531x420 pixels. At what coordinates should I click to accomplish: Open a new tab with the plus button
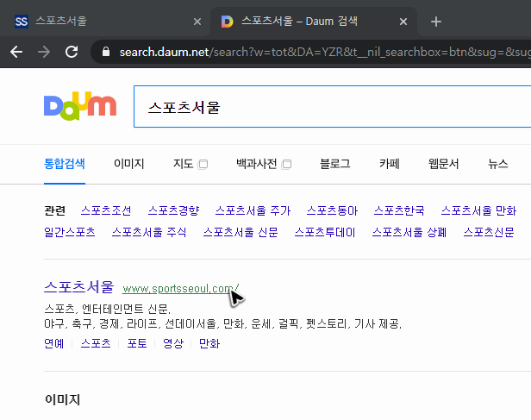click(x=436, y=22)
